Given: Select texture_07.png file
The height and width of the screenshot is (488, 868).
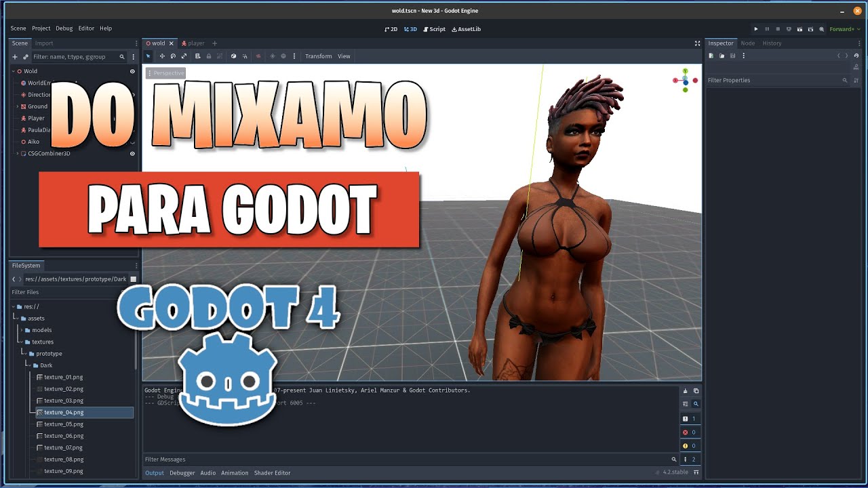Looking at the screenshot, I should pos(64,447).
